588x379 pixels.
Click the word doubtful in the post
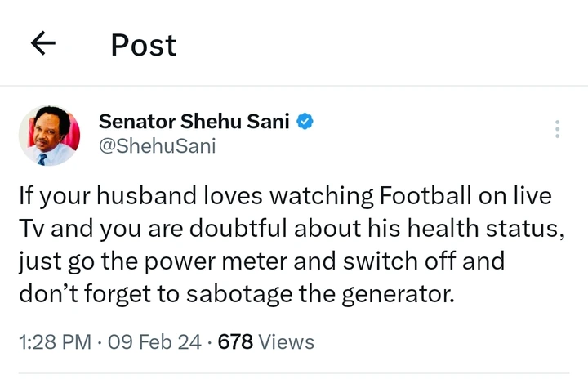[238, 228]
